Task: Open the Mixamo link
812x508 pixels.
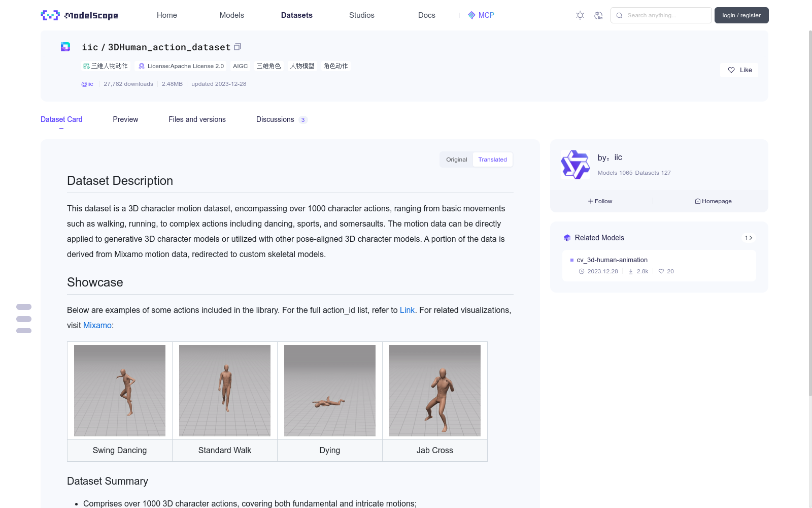Action: coord(97,325)
